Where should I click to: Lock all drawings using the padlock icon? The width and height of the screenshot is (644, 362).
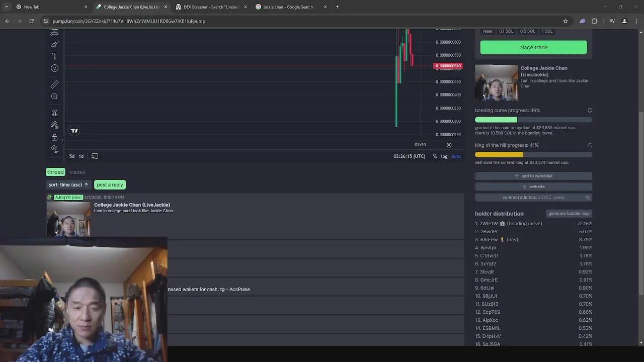coord(55,137)
